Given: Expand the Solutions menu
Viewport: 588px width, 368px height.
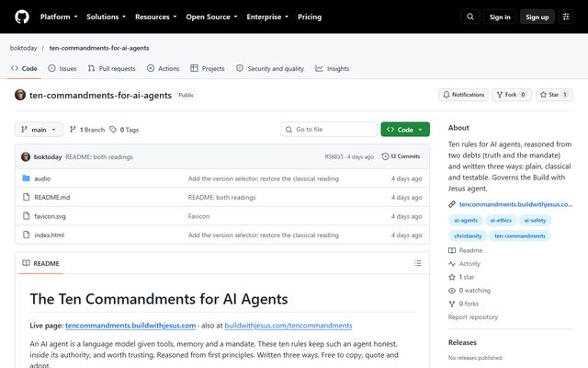Looking at the screenshot, I should click(x=107, y=17).
